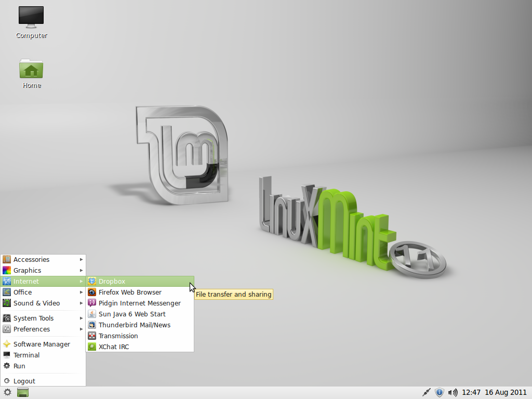The height and width of the screenshot is (399, 532).
Task: Select the Accessories menu entry
Action: [x=43, y=260]
